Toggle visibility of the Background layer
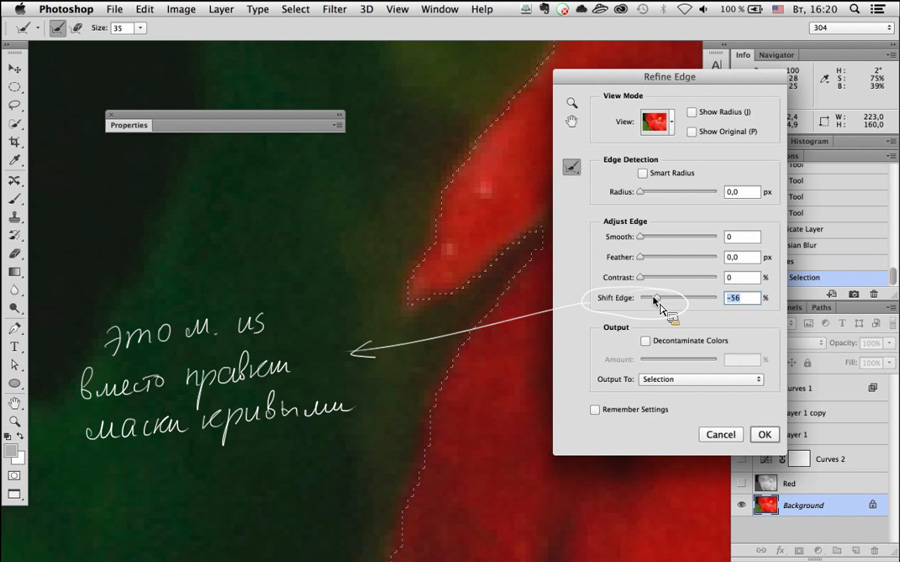 click(x=741, y=505)
